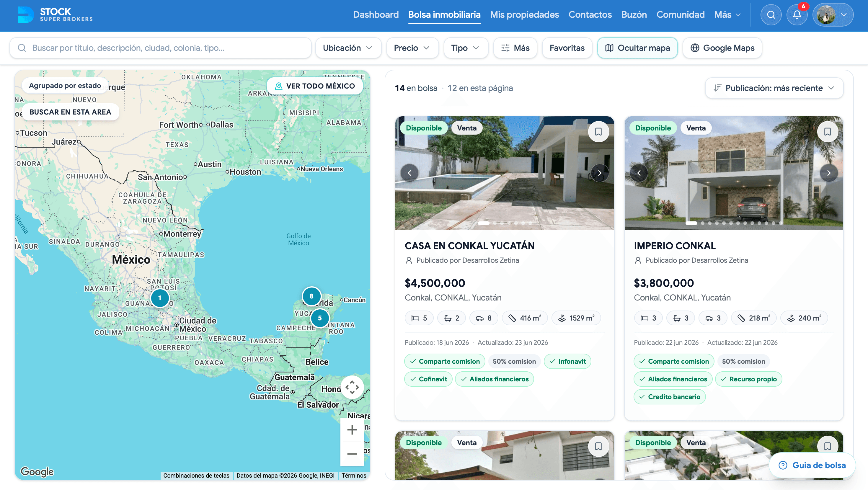Open the Ubicación dropdown
The image size is (868, 490).
point(348,48)
